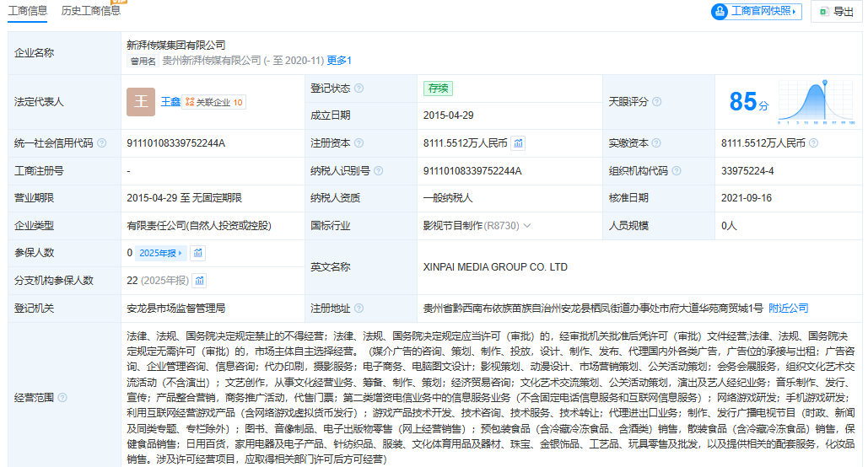The width and height of the screenshot is (868, 467).
Task: Click company name 新湃传媒集团有限公司
Action: [x=176, y=45]
